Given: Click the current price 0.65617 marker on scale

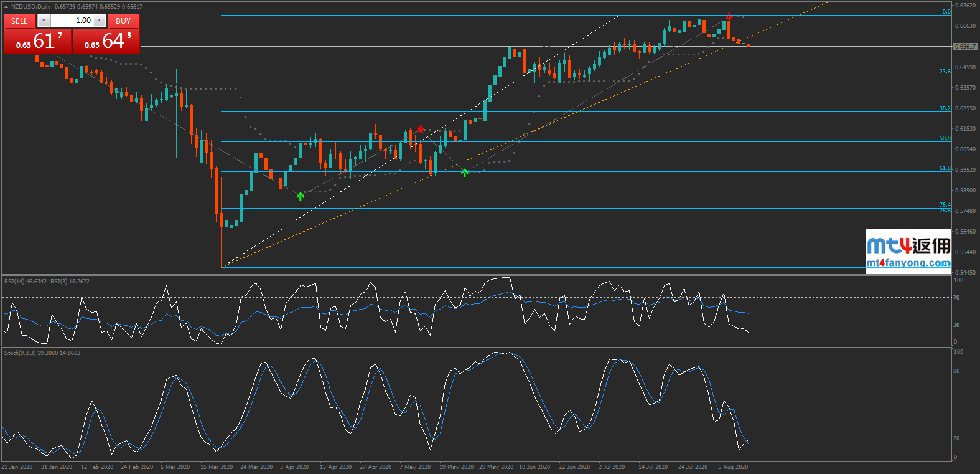Looking at the screenshot, I should tap(965, 47).
